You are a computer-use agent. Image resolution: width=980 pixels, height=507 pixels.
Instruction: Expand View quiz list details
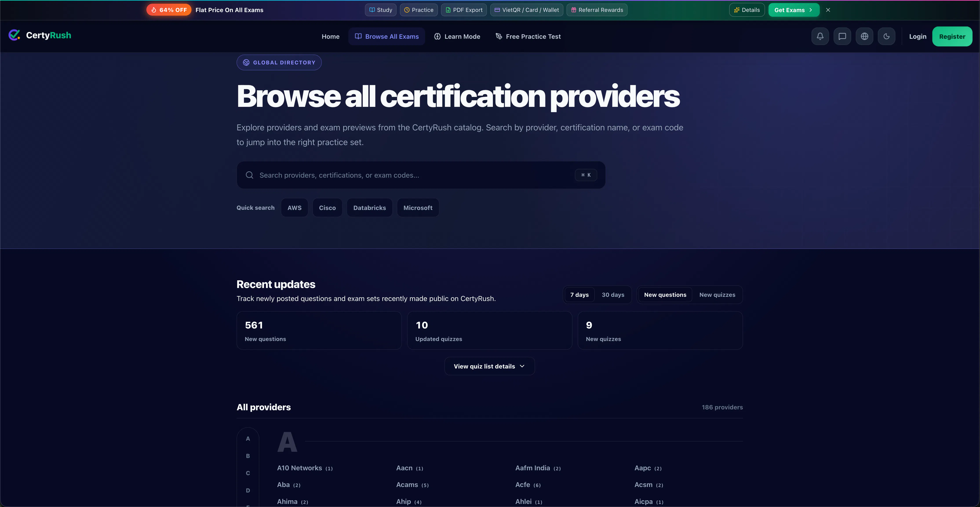point(490,366)
